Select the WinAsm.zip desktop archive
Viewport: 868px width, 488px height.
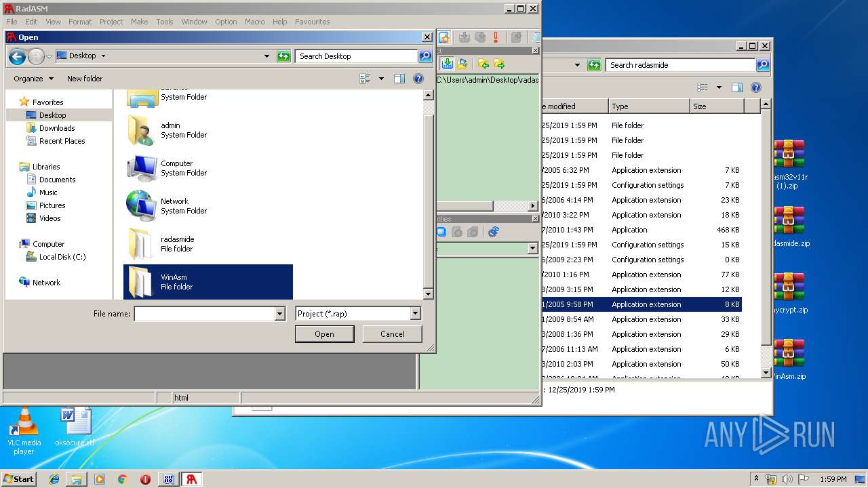tap(789, 359)
